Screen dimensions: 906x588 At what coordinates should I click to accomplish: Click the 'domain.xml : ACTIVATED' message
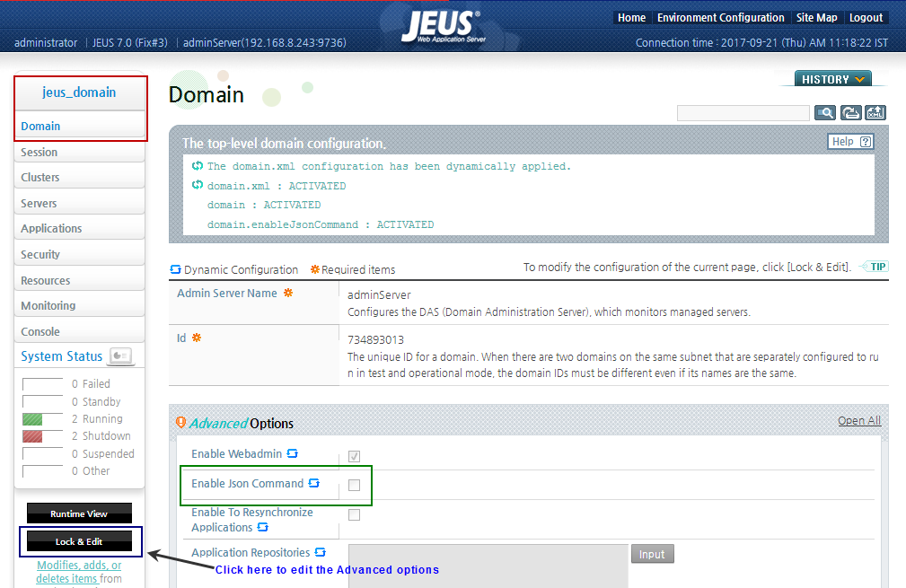click(277, 186)
